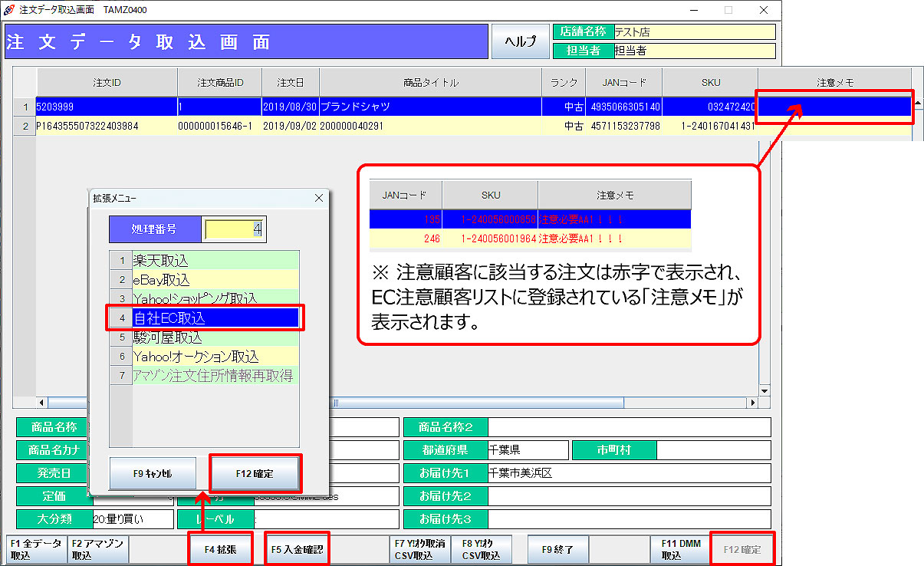Viewport: 924px width, 566px height.
Task: Open Help with the ヘルプ button
Action: coord(520,41)
